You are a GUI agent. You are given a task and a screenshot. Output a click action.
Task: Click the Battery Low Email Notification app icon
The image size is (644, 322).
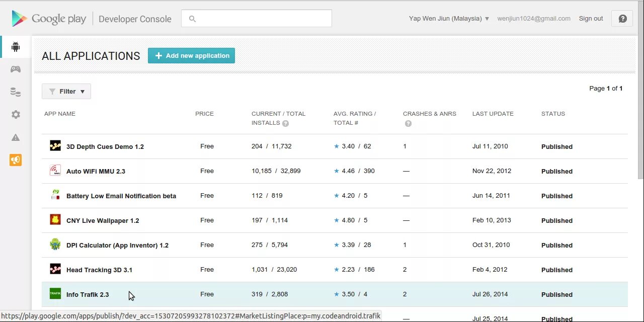coord(55,195)
